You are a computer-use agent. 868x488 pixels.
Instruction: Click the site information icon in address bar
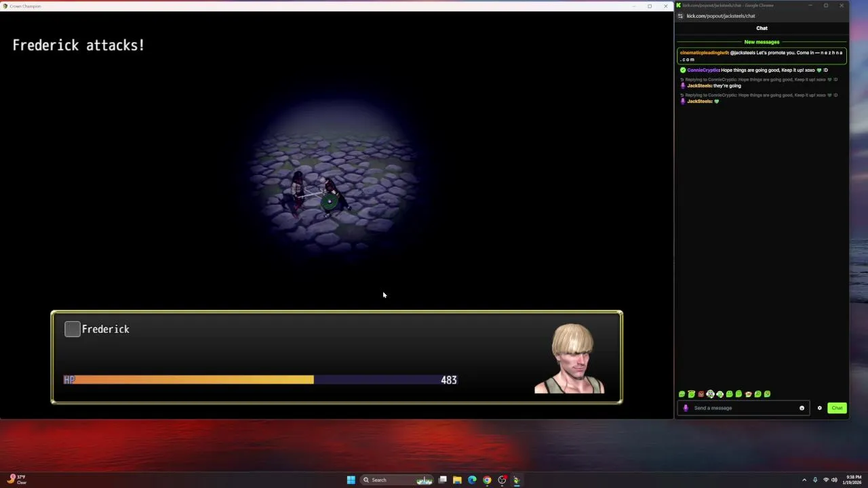point(680,16)
